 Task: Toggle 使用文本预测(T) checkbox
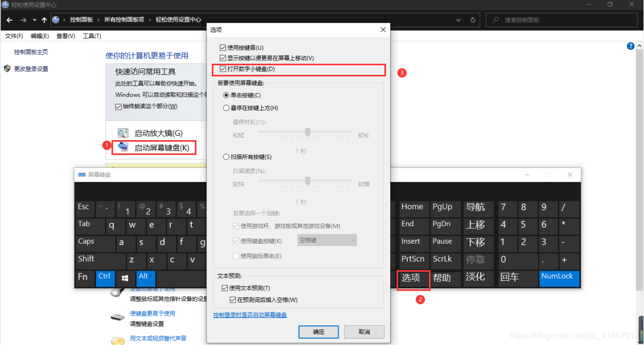224,288
